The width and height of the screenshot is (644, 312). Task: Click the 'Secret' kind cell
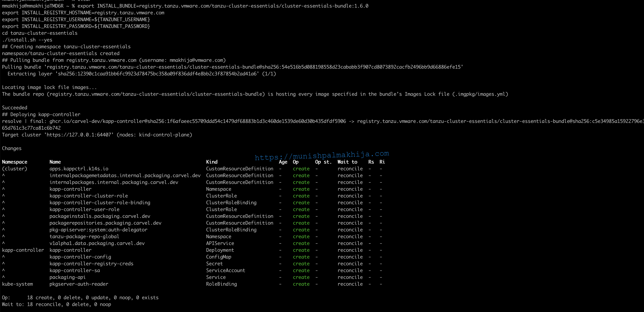(215, 264)
